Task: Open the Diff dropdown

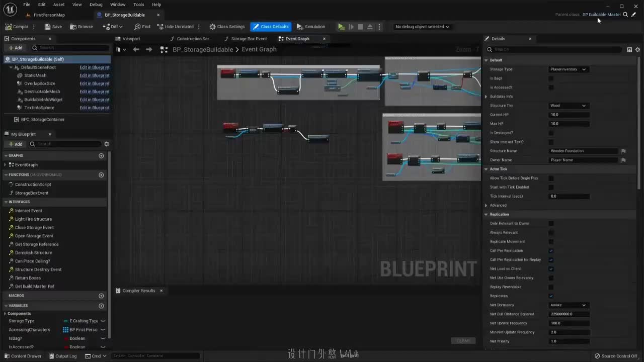Action: 113,27
